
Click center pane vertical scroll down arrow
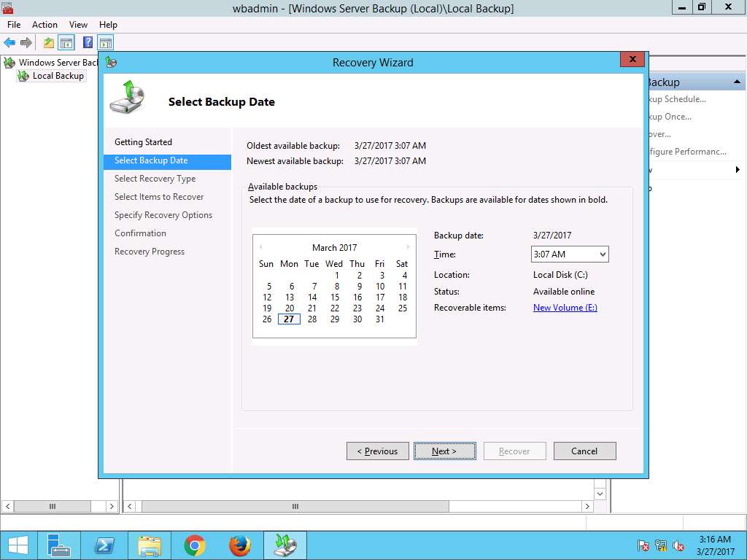click(600, 494)
